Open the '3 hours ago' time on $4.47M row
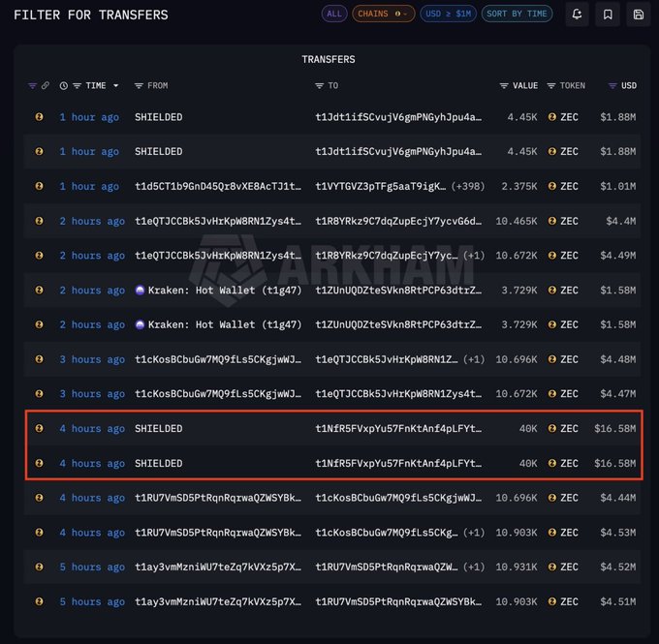Viewport: 659px width, 644px height. [x=92, y=394]
